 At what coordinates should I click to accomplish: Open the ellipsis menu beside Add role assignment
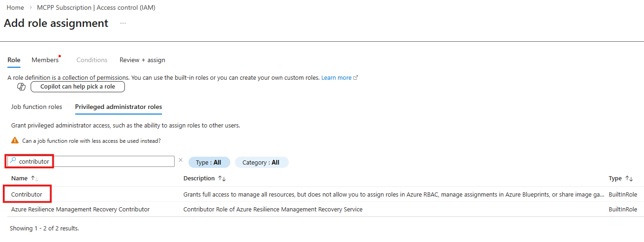click(x=123, y=23)
